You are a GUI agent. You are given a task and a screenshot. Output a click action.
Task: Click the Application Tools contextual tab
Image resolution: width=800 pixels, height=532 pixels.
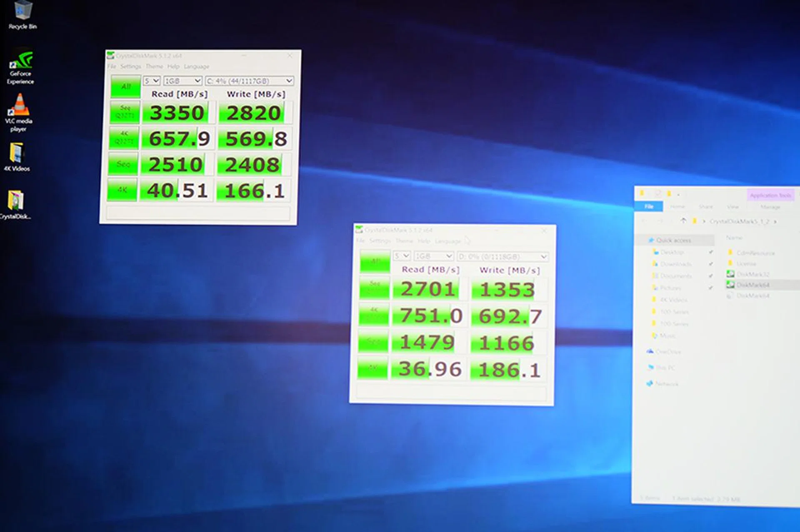point(770,195)
